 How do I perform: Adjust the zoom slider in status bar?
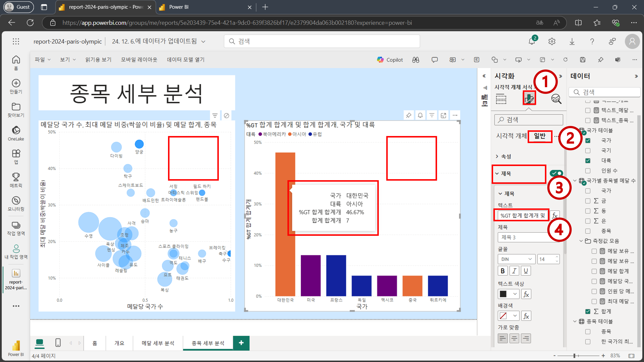pyautogui.click(x=574, y=356)
